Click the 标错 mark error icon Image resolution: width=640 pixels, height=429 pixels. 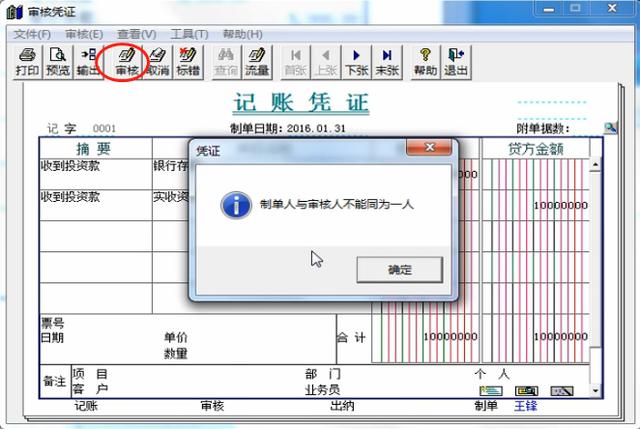point(188,62)
